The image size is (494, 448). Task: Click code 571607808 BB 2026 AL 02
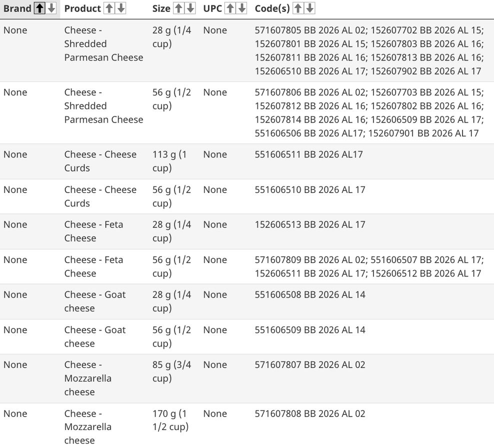[x=310, y=413]
